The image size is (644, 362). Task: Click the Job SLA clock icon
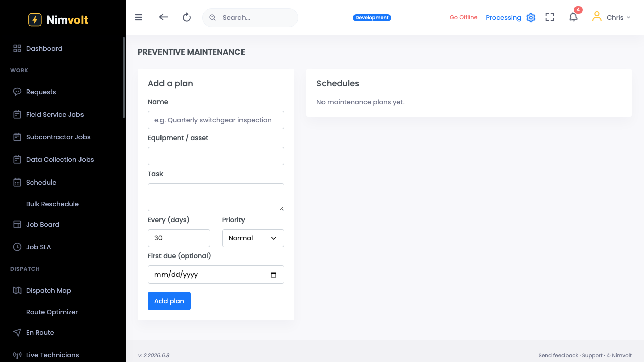tap(17, 247)
